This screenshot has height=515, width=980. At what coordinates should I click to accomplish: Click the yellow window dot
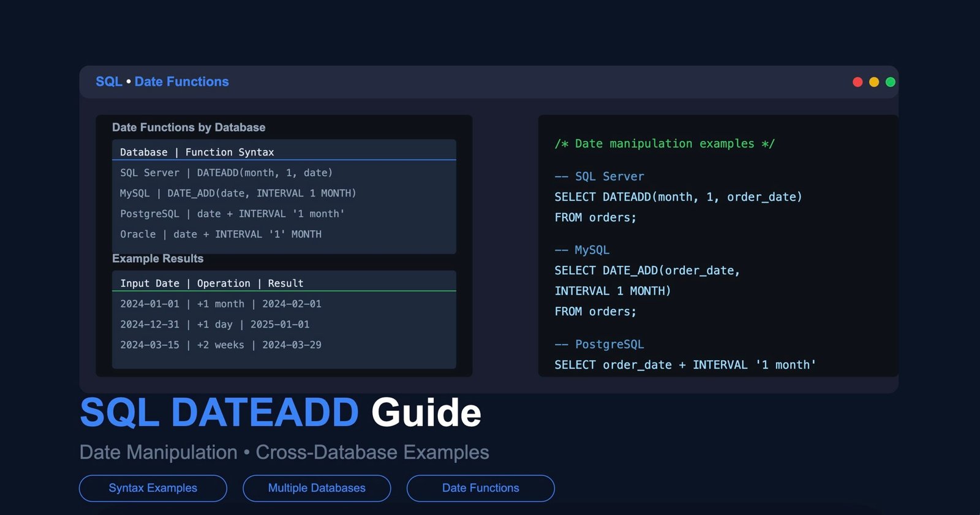tap(874, 82)
